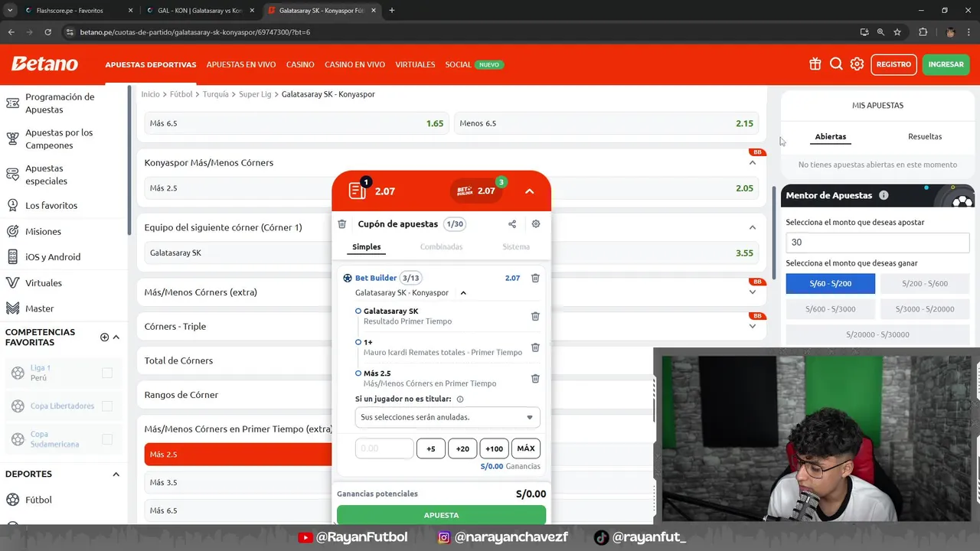Click the Mentor amount field showing 30

point(877,242)
